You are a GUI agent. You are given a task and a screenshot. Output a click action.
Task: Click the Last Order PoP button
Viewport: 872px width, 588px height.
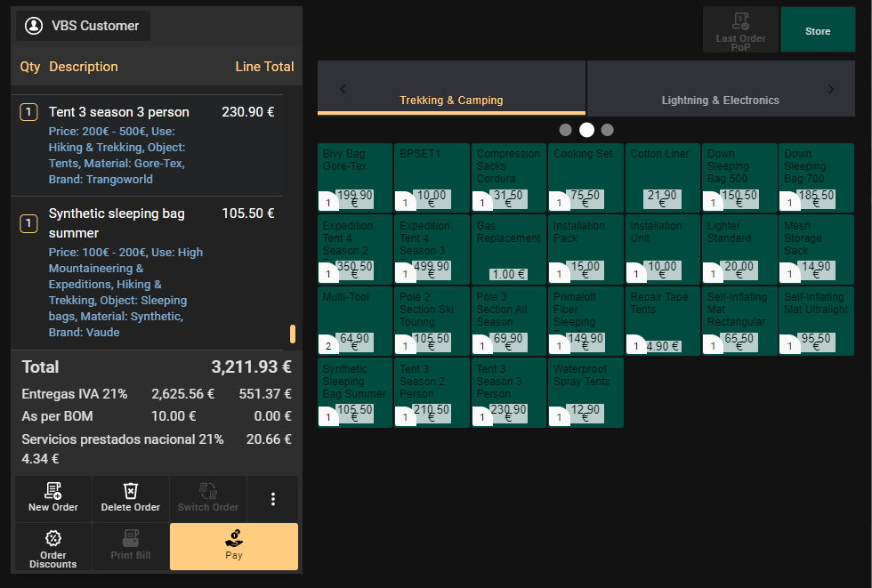point(740,30)
